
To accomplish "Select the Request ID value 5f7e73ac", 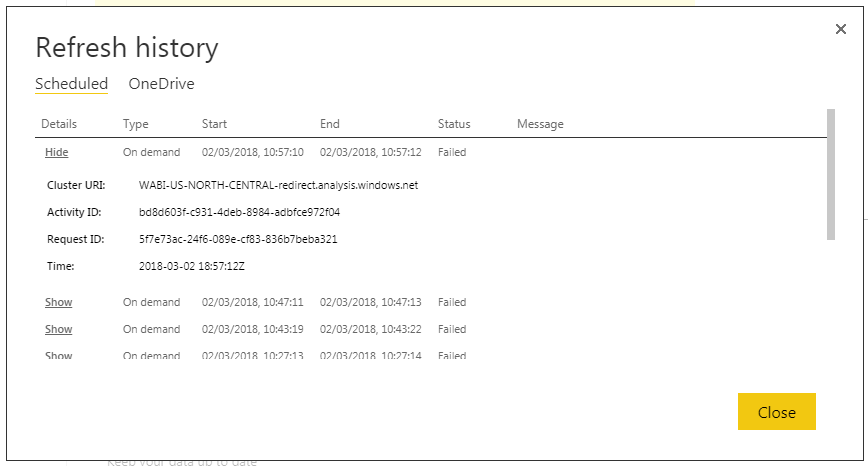I will pyautogui.click(x=238, y=240).
